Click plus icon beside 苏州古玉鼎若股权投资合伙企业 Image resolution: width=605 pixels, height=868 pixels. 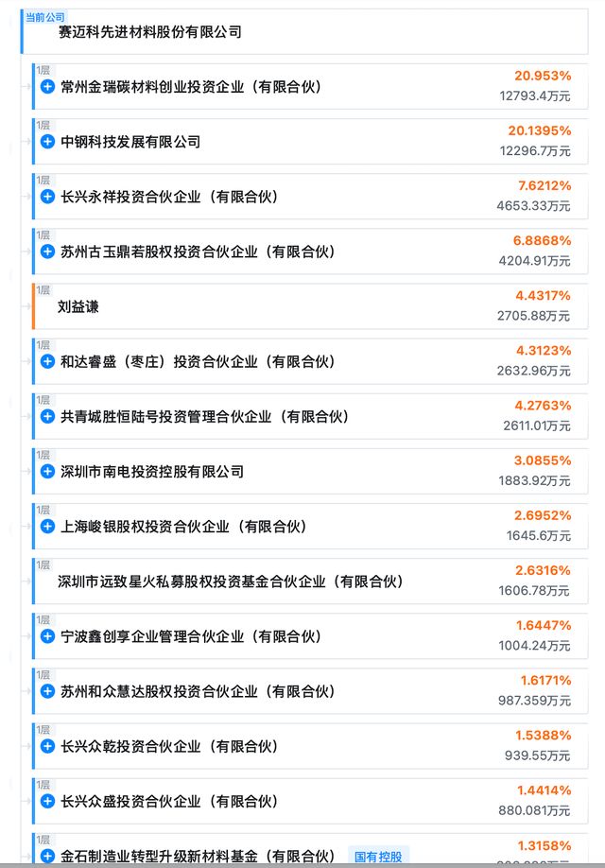[47, 252]
